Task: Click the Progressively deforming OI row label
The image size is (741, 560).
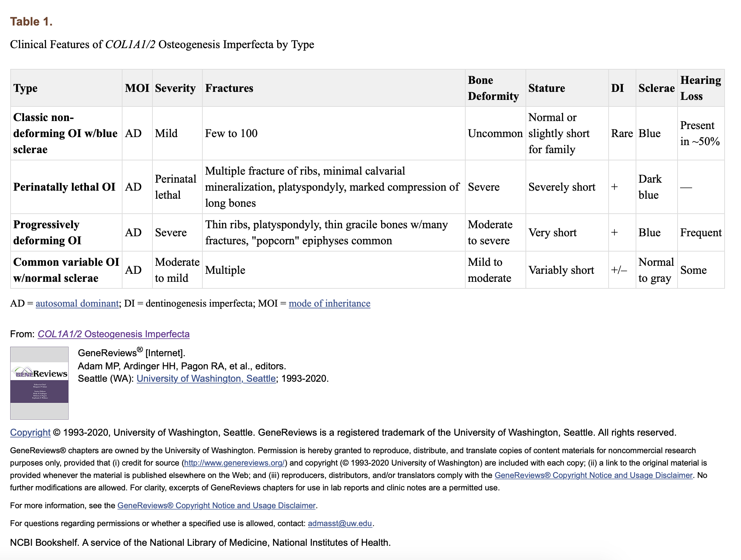Action: [x=47, y=233]
